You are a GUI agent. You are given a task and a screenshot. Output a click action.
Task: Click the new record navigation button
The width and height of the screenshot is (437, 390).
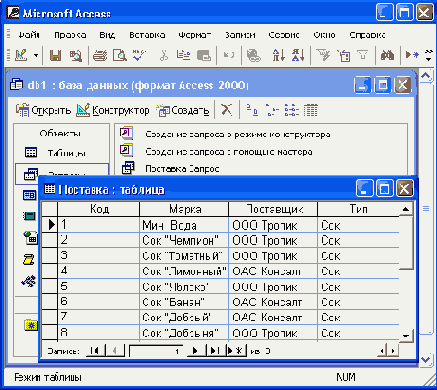point(236,351)
